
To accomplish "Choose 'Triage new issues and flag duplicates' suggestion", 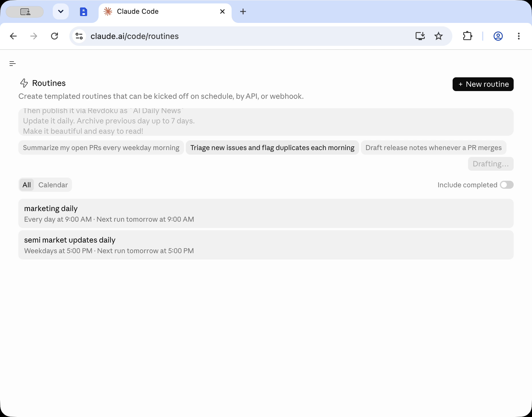I will click(x=272, y=147).
